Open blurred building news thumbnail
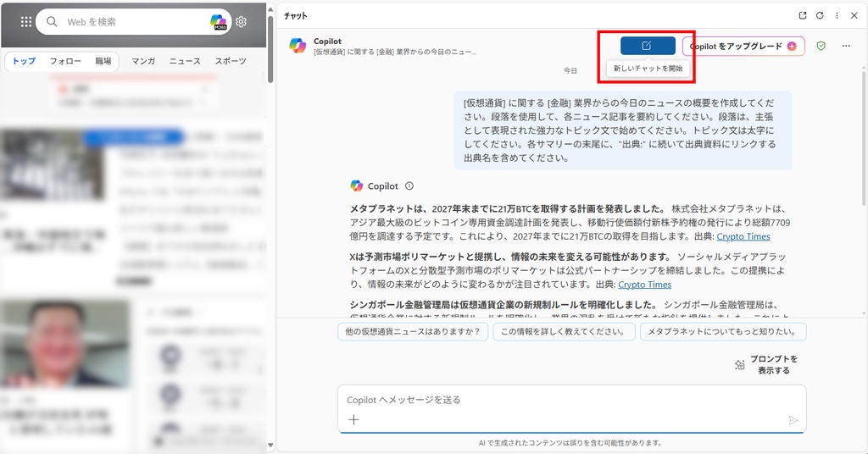 tap(52, 165)
